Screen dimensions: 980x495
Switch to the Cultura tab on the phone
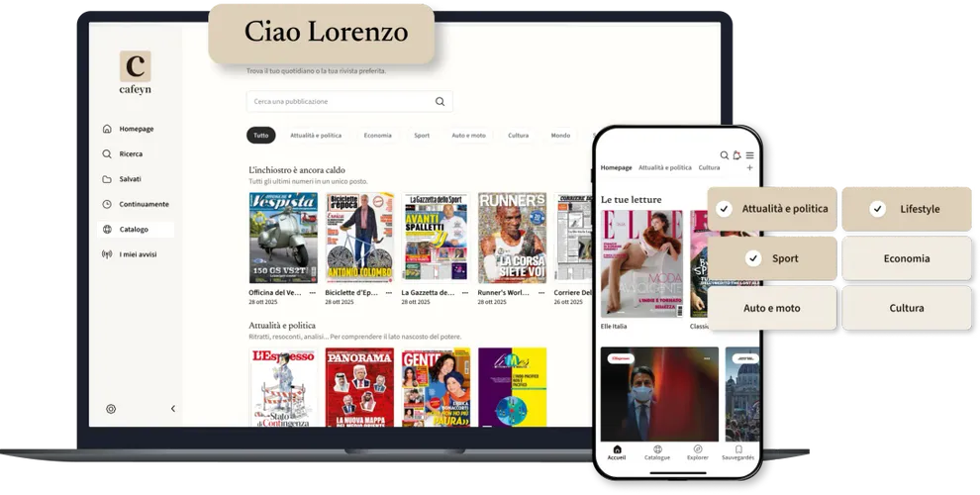[x=709, y=167]
